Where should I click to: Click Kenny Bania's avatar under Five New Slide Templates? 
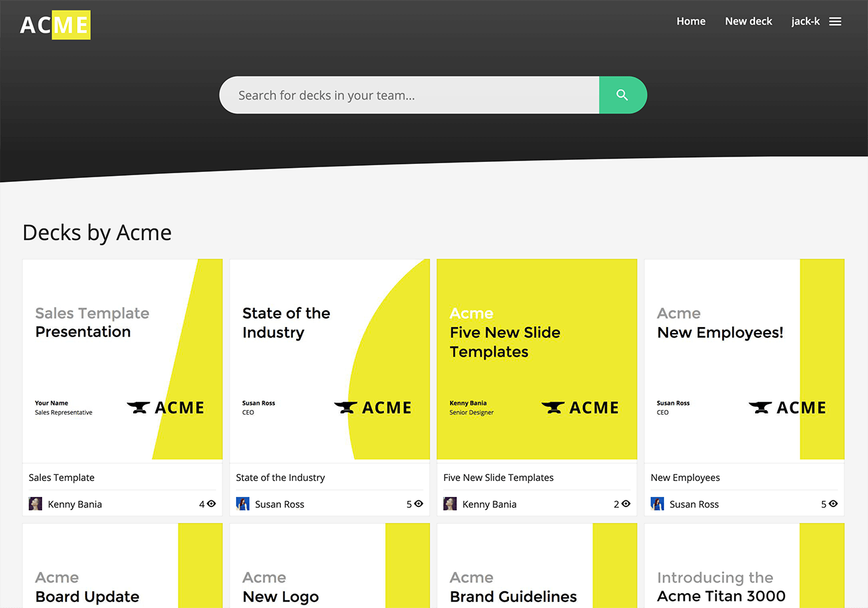point(450,504)
